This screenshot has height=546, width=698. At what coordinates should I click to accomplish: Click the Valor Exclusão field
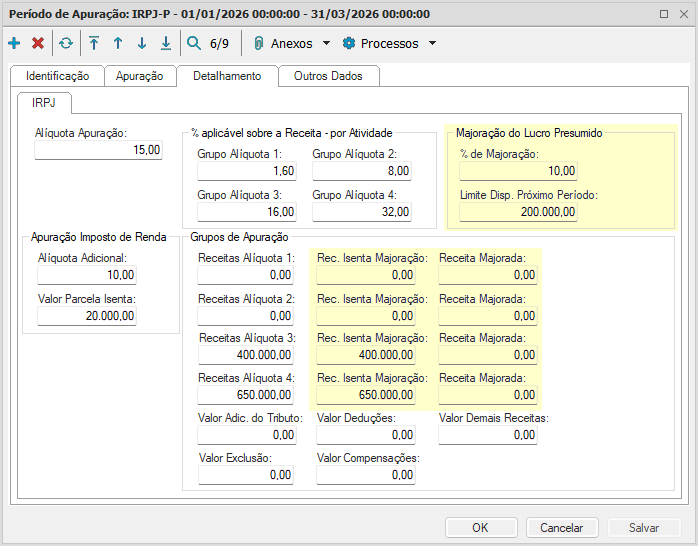245,475
